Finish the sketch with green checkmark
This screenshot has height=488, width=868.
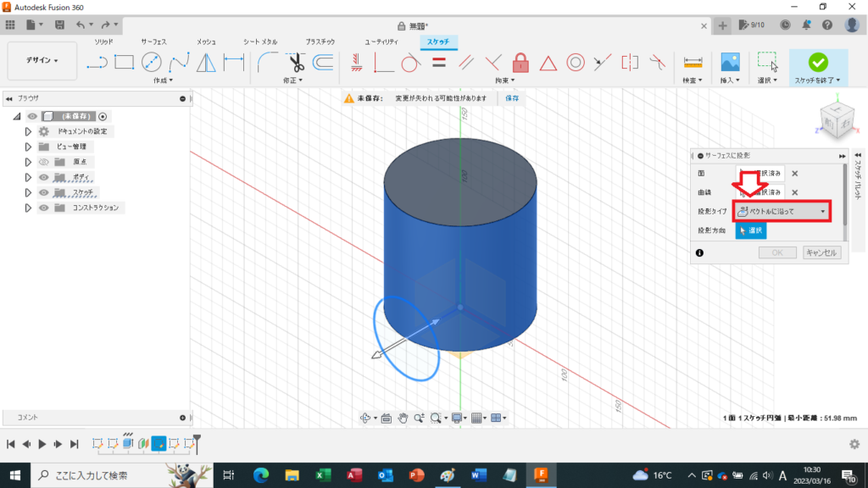(818, 63)
